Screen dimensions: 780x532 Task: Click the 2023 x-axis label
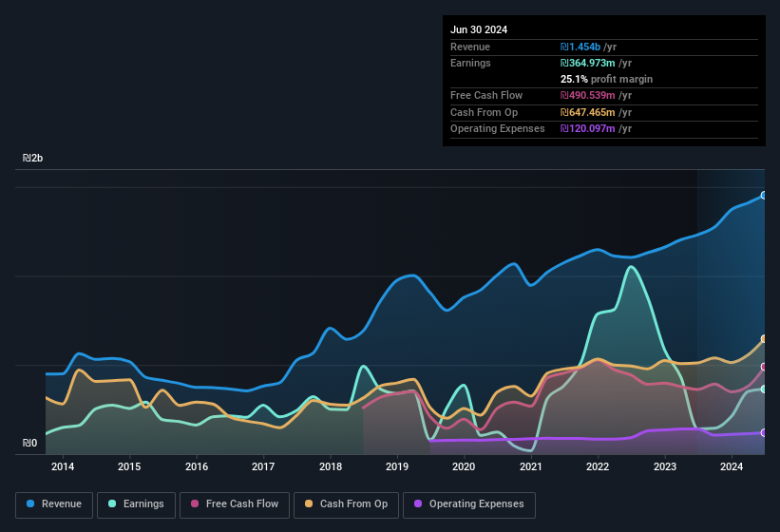click(x=665, y=466)
